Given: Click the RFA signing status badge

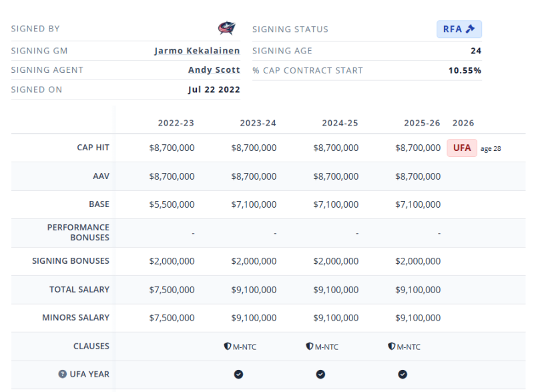Looking at the screenshot, I should 459,29.
